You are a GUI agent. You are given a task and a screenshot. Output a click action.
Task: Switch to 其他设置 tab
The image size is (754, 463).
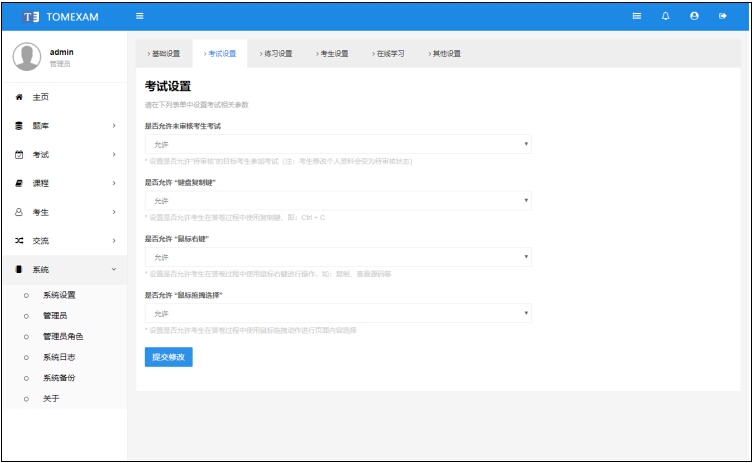pyautogui.click(x=444, y=53)
